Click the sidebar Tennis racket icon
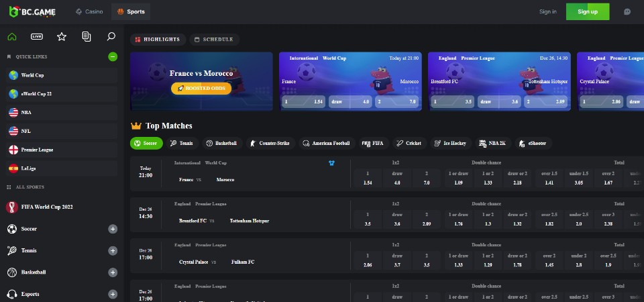This screenshot has width=644, height=302. (12, 250)
